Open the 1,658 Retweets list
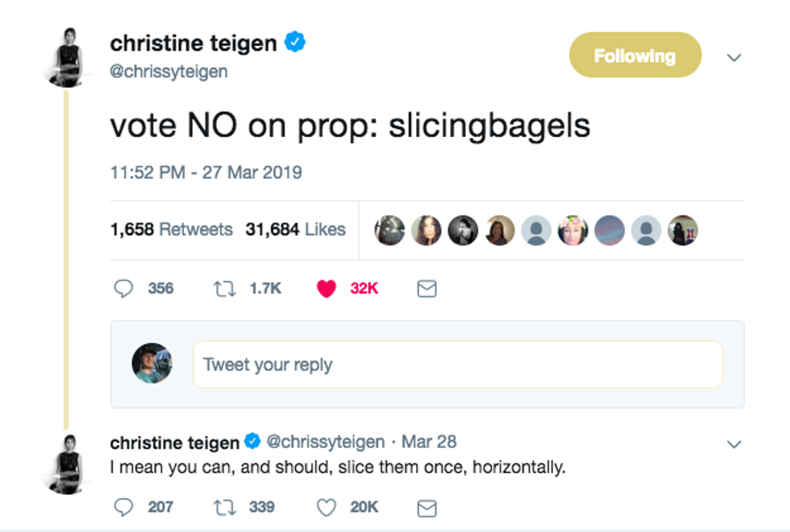 point(171,230)
